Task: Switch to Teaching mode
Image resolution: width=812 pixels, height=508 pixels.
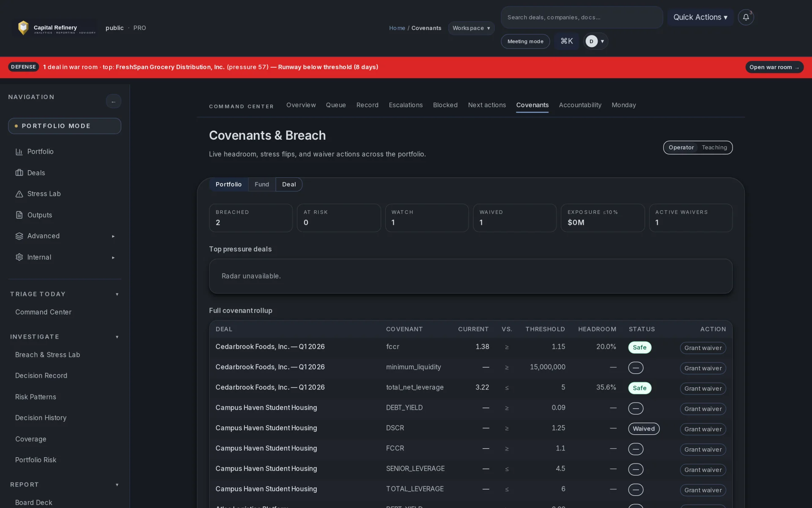Action: tap(714, 148)
